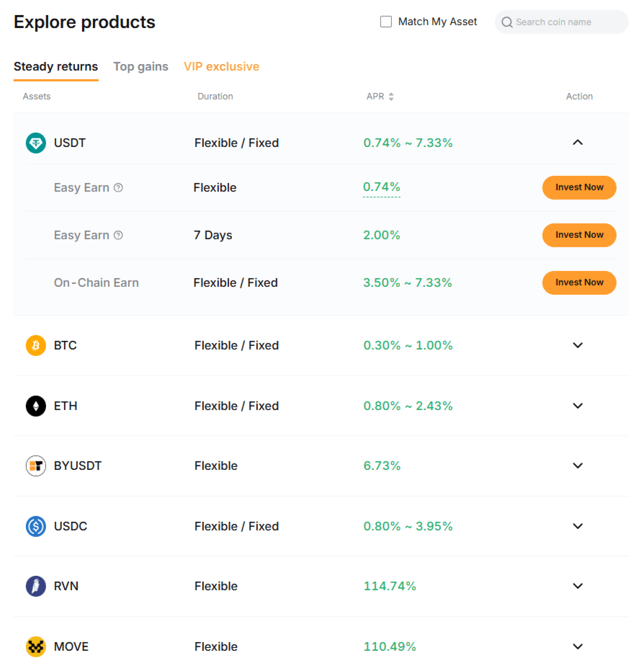Switch to the Top gains tab
Screen dimensions: 644x671
point(140,66)
